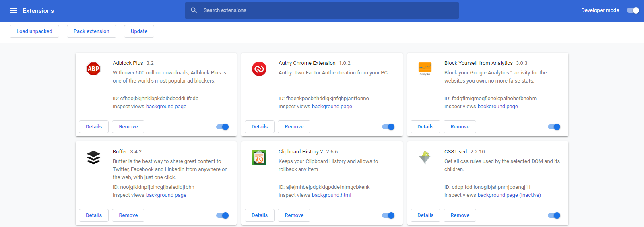Click the Authy extension red icon

click(259, 69)
